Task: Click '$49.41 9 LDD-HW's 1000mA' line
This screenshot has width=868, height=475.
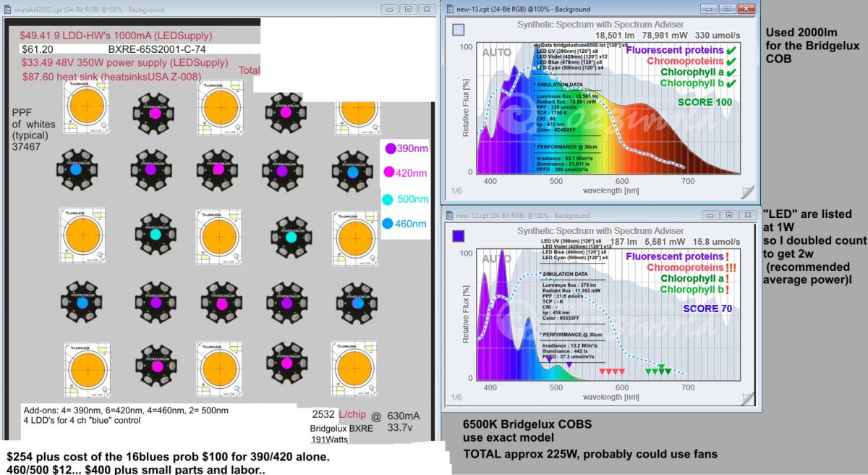Action: click(x=116, y=35)
